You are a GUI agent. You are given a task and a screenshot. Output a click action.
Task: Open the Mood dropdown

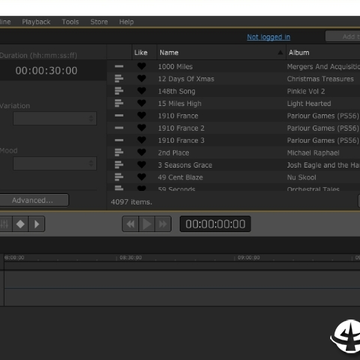55,164
